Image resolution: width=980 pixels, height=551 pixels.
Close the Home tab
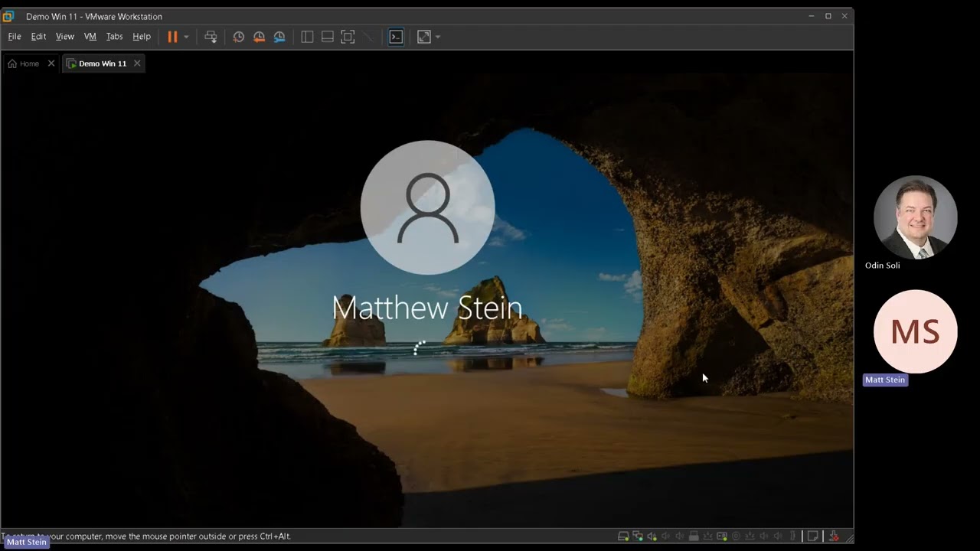click(x=51, y=64)
